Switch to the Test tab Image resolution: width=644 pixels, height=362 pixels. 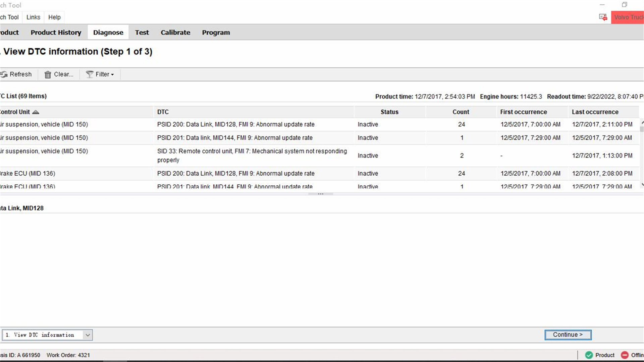[x=142, y=33]
